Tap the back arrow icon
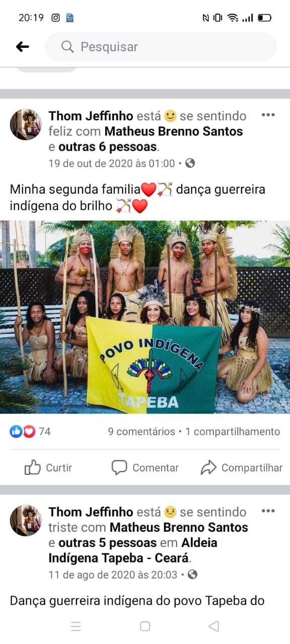Image resolution: width=290 pixels, height=644 pixels. 22,47
